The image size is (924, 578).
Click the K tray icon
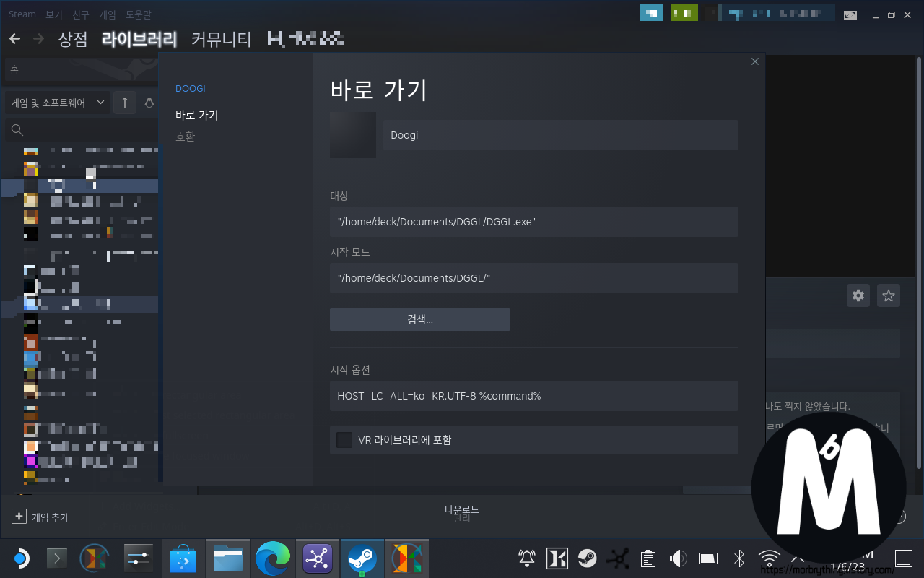pos(557,558)
